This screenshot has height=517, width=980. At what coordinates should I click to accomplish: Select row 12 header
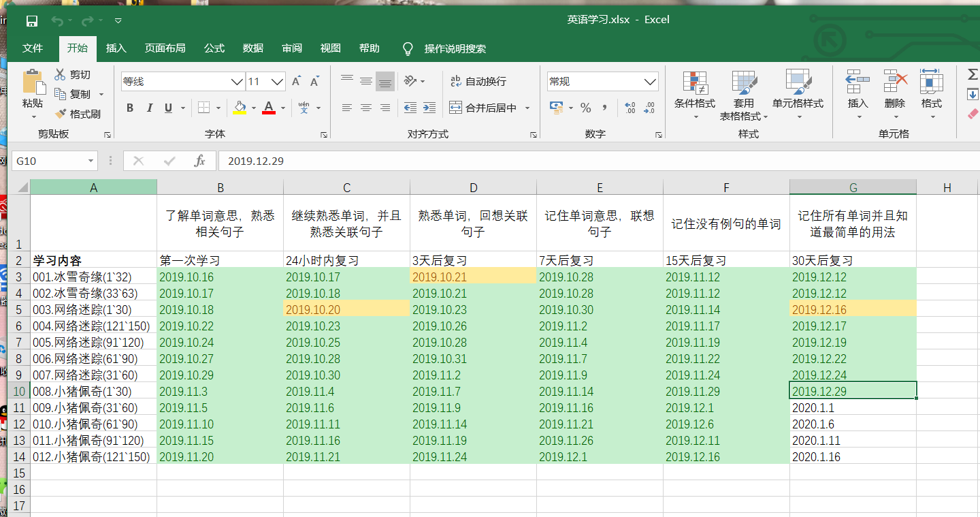pos(19,424)
